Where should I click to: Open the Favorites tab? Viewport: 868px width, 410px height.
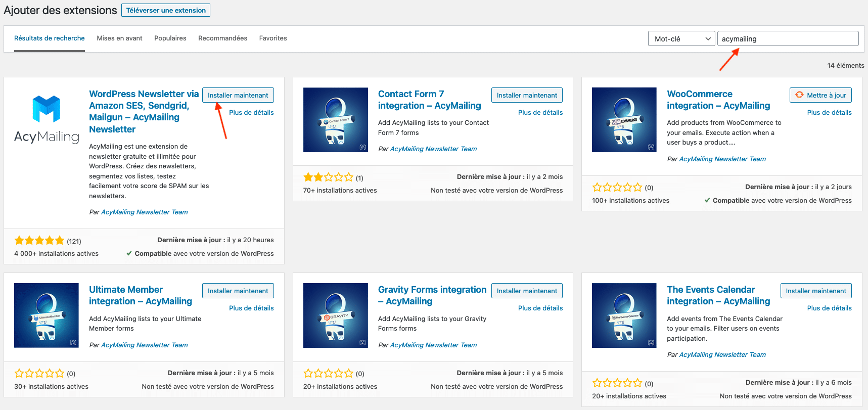click(x=272, y=38)
